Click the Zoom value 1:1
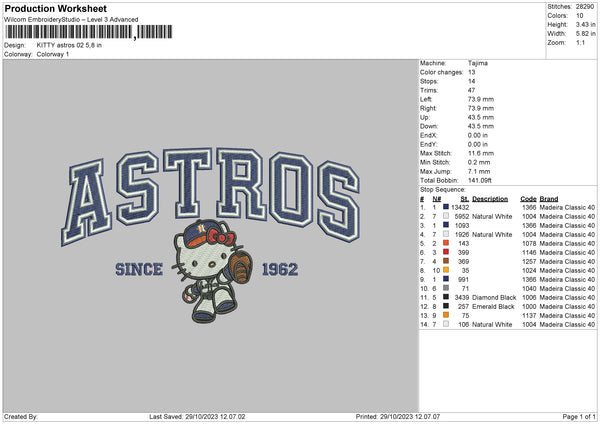The width and height of the screenshot is (600, 424). click(x=580, y=42)
